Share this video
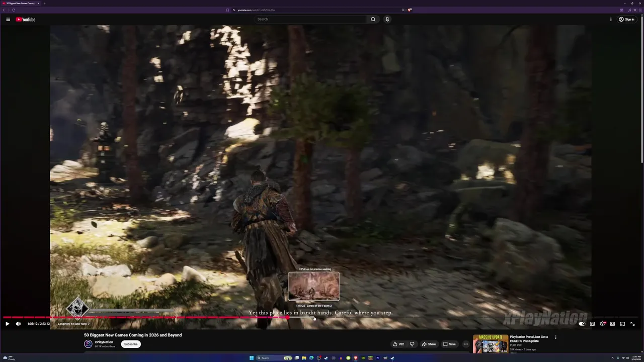The height and width of the screenshot is (362, 644). tap(429, 344)
